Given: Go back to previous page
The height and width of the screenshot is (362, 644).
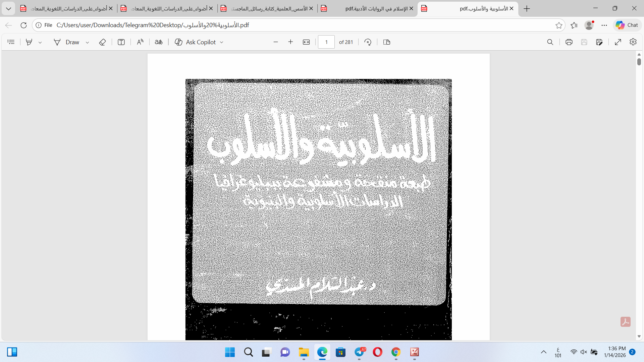Looking at the screenshot, I should [8, 25].
